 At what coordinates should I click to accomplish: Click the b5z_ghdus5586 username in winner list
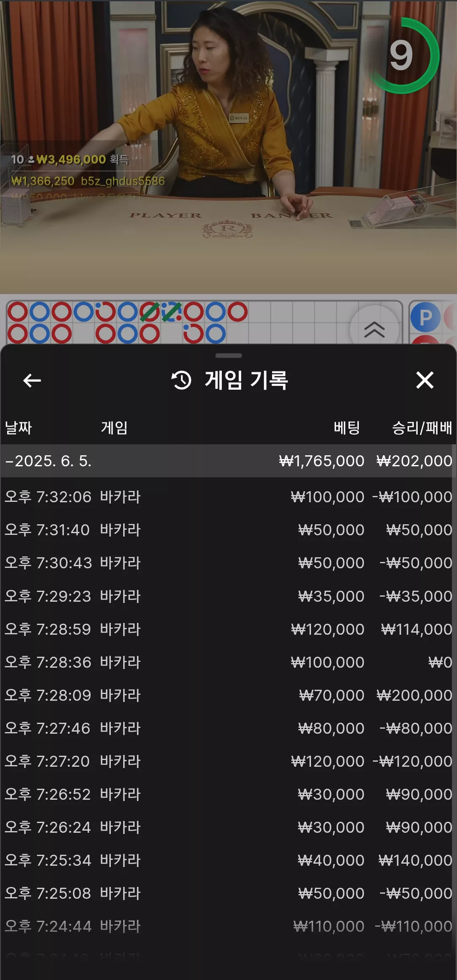123,181
